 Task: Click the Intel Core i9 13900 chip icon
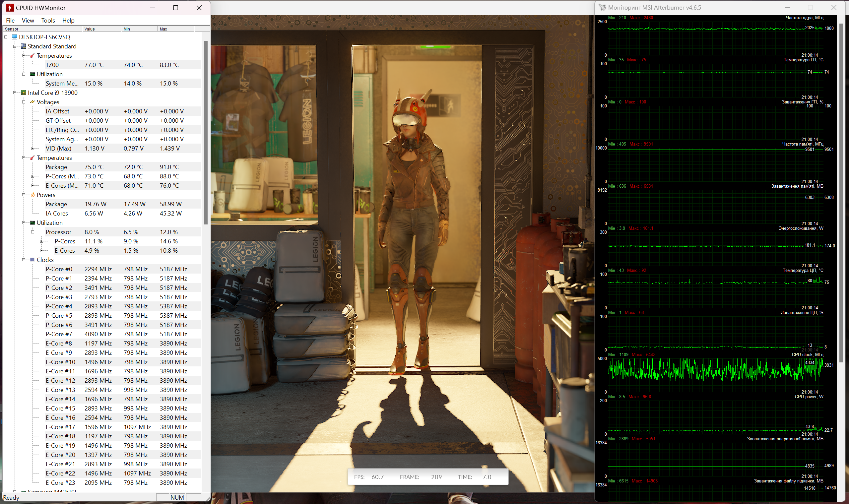coord(24,93)
